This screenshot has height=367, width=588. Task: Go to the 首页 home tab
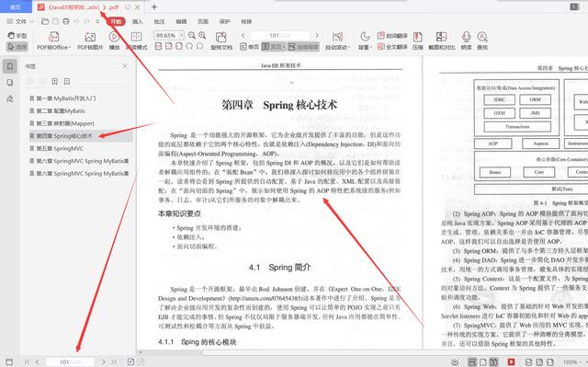point(16,6)
